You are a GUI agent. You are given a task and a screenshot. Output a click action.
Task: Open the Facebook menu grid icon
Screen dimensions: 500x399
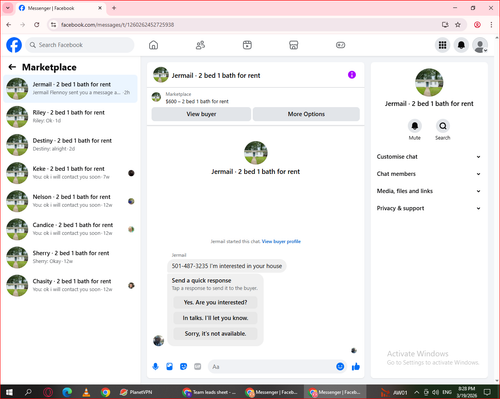442,45
